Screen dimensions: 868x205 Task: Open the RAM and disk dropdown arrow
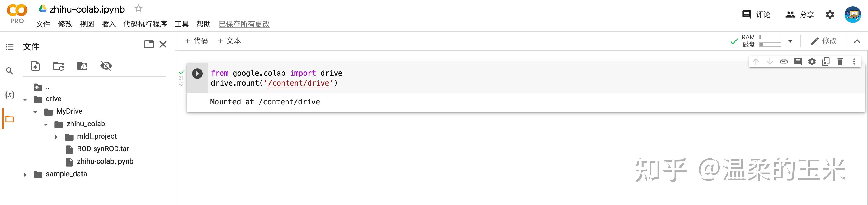(x=790, y=41)
